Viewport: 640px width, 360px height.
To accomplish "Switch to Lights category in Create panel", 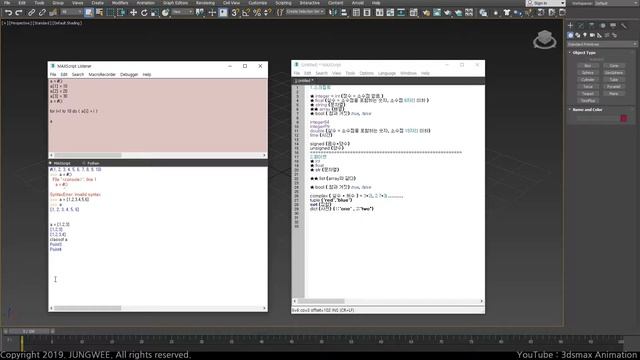I will (x=585, y=36).
